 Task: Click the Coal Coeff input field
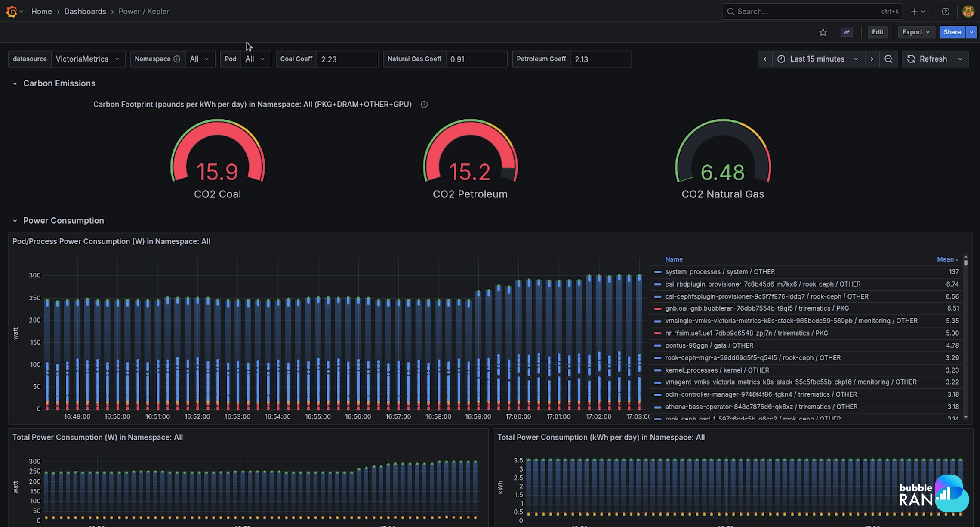pyautogui.click(x=347, y=59)
